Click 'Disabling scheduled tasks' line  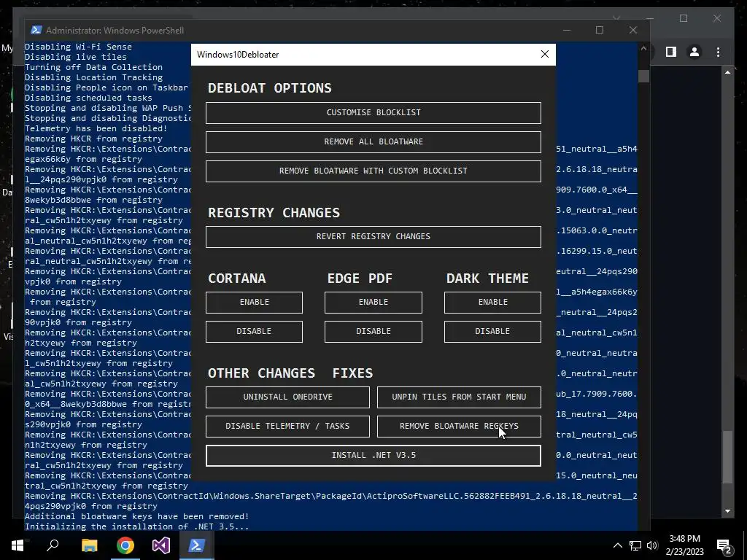pos(88,98)
